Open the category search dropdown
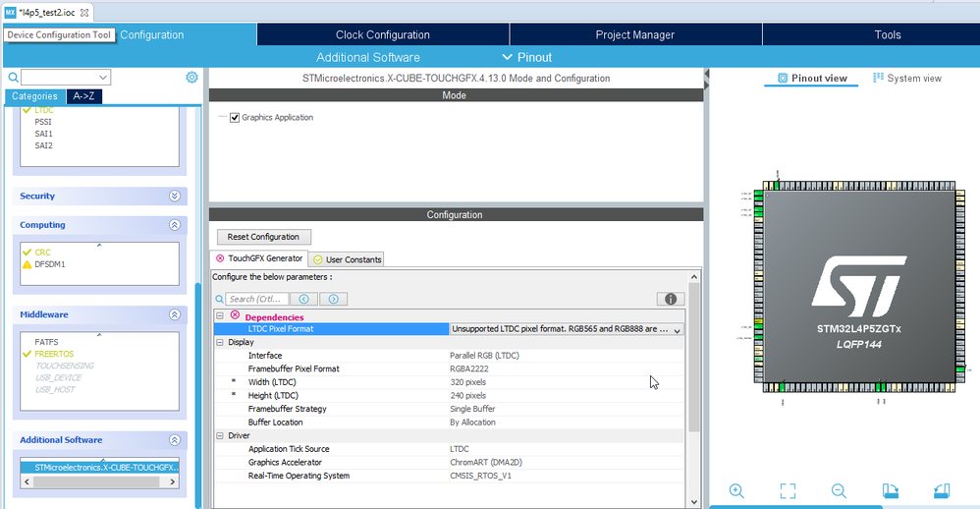Viewport: 980px width, 509px height. coord(103,78)
